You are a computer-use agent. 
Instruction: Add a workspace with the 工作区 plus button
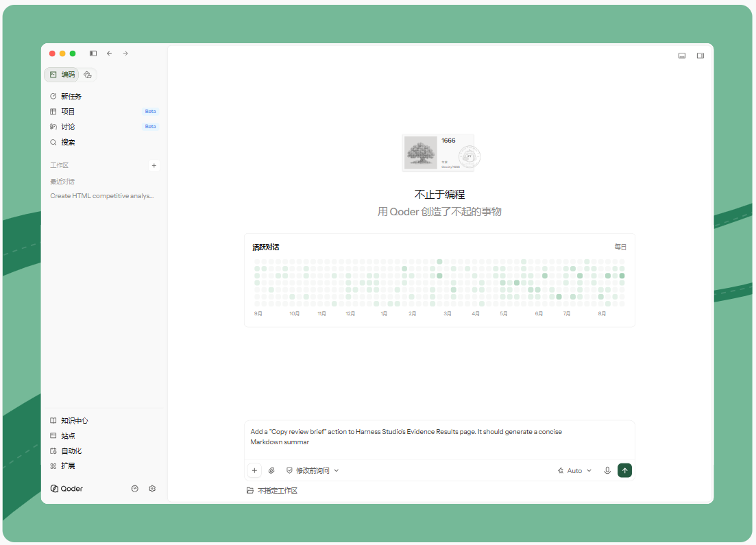tap(154, 165)
